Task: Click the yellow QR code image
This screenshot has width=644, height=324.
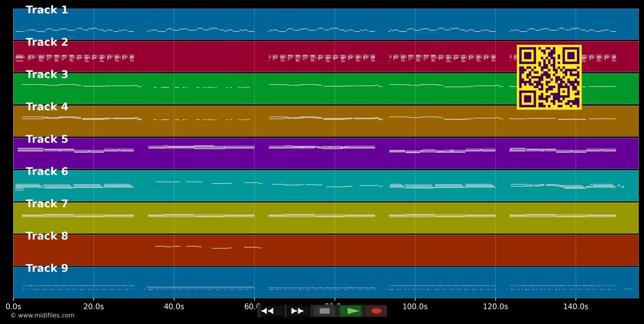Action: 549,77
